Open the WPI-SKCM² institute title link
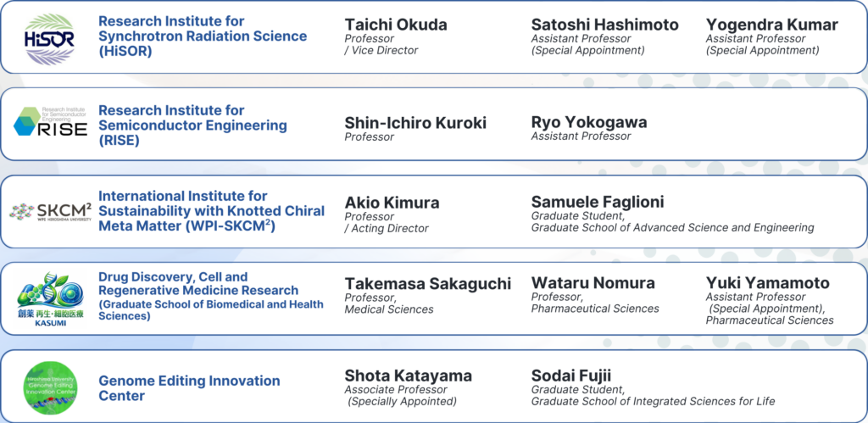 [211, 210]
